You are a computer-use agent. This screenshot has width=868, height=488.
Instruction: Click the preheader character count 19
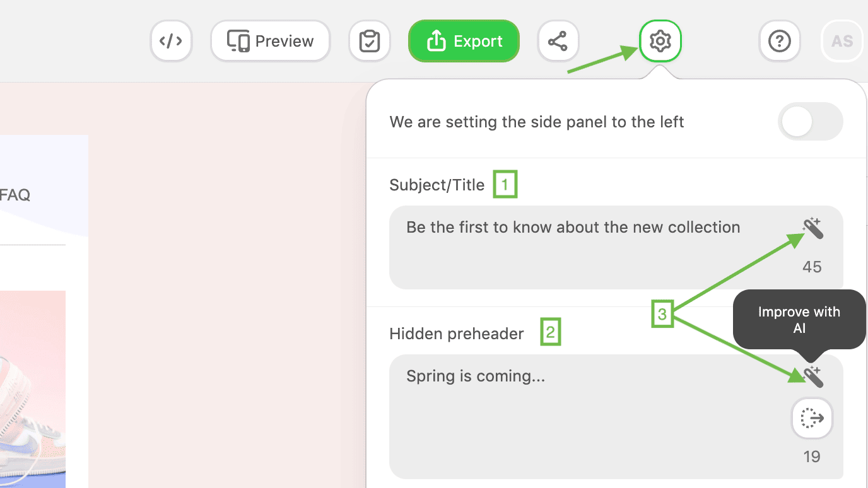point(812,456)
